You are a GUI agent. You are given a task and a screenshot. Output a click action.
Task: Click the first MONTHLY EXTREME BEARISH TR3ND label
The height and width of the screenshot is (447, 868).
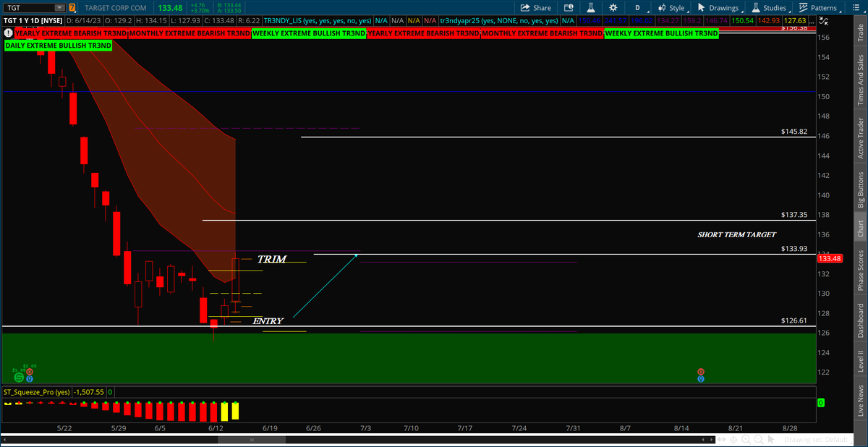[190, 33]
